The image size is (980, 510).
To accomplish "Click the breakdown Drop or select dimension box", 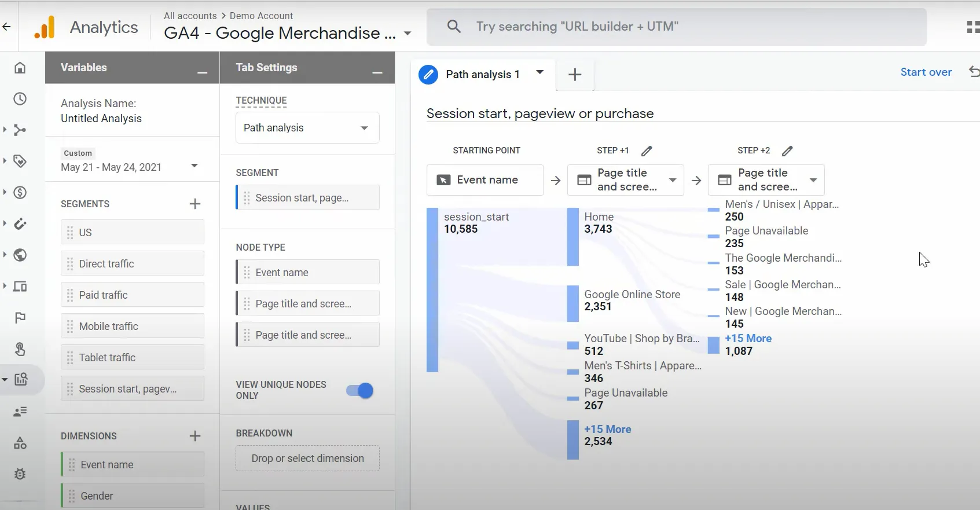I will pos(307,458).
